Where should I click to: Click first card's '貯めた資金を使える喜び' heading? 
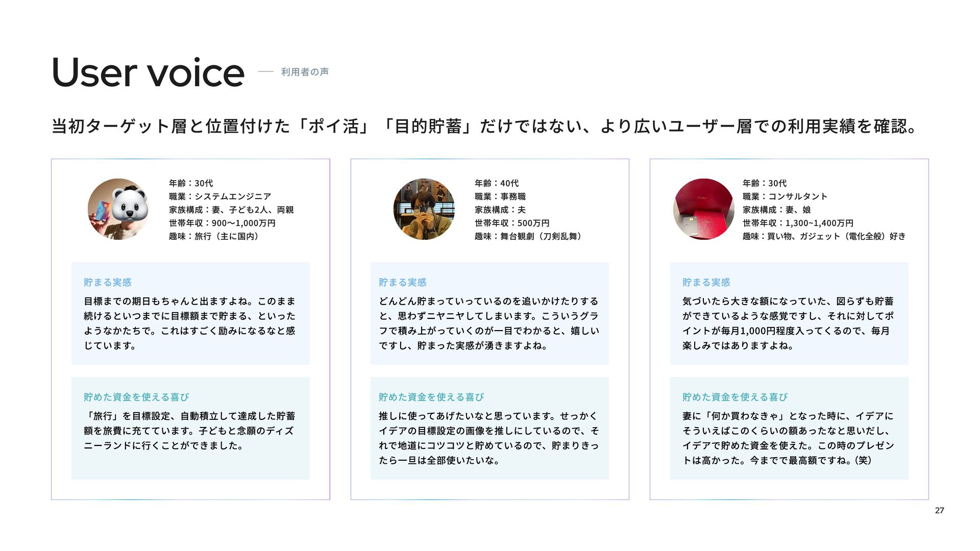[x=136, y=397]
